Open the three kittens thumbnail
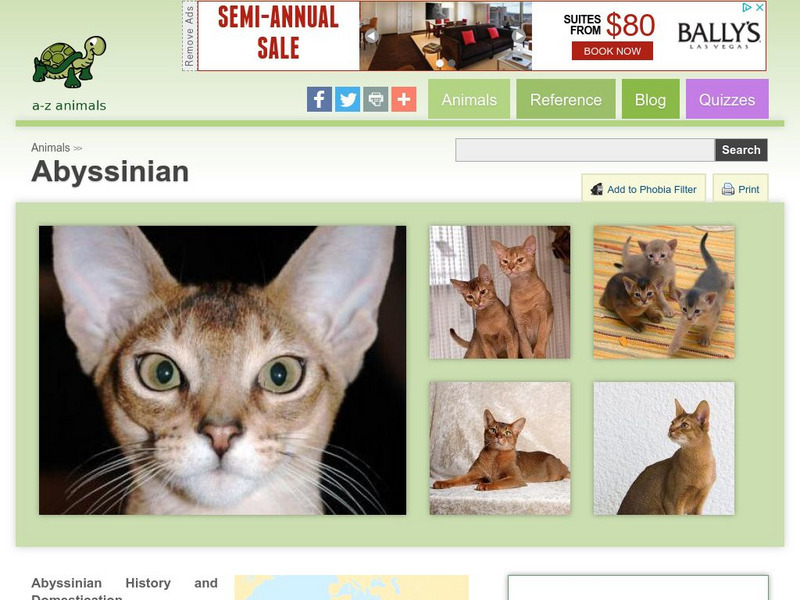Viewport: 800px width, 600px height. click(x=664, y=292)
